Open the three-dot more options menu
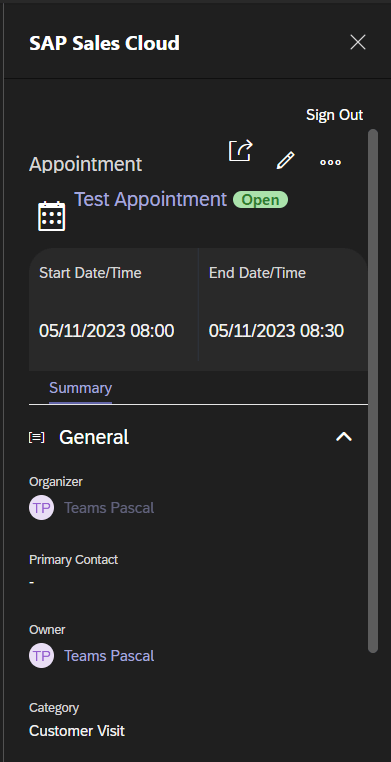Viewport: 391px width, 762px height. point(330,163)
